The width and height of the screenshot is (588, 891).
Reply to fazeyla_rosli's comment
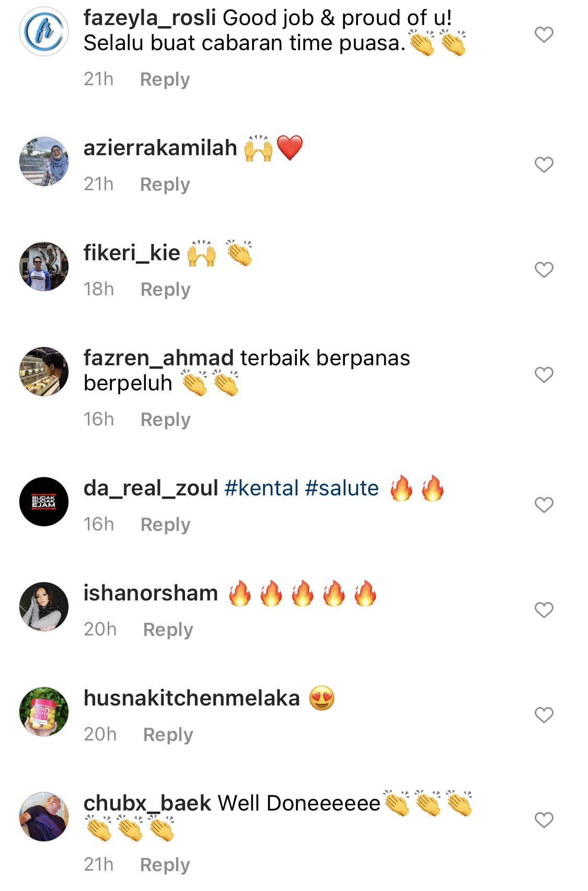[x=165, y=79]
